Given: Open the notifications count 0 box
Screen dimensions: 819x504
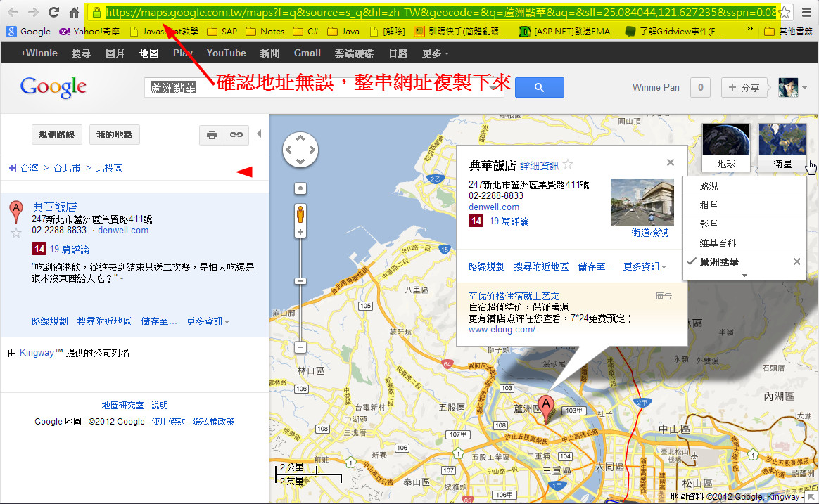Looking at the screenshot, I should click(700, 88).
